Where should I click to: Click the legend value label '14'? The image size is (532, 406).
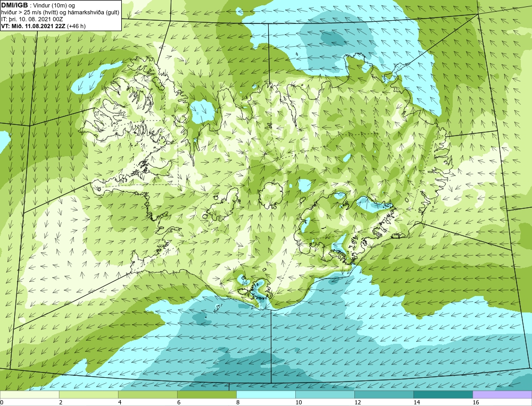click(417, 402)
